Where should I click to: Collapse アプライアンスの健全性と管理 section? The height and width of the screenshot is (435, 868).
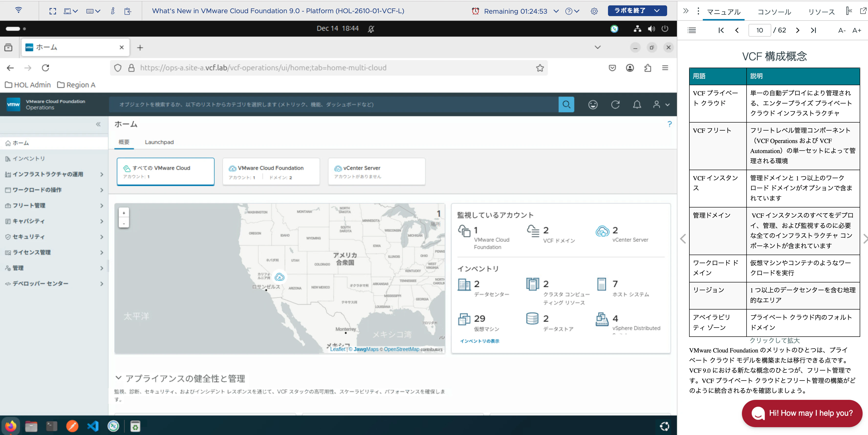pos(118,378)
